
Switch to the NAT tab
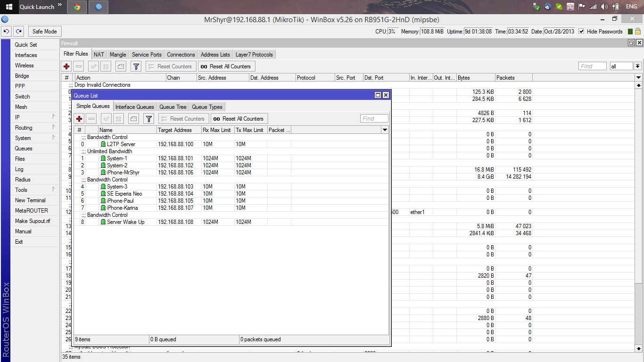click(x=99, y=55)
